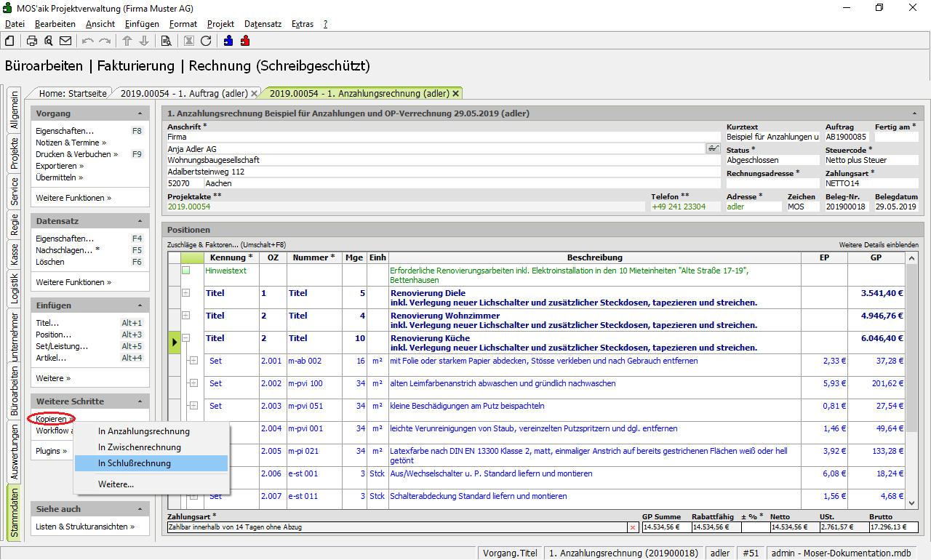The width and height of the screenshot is (931, 560).
Task: Open the Projekt menu
Action: [x=220, y=24]
